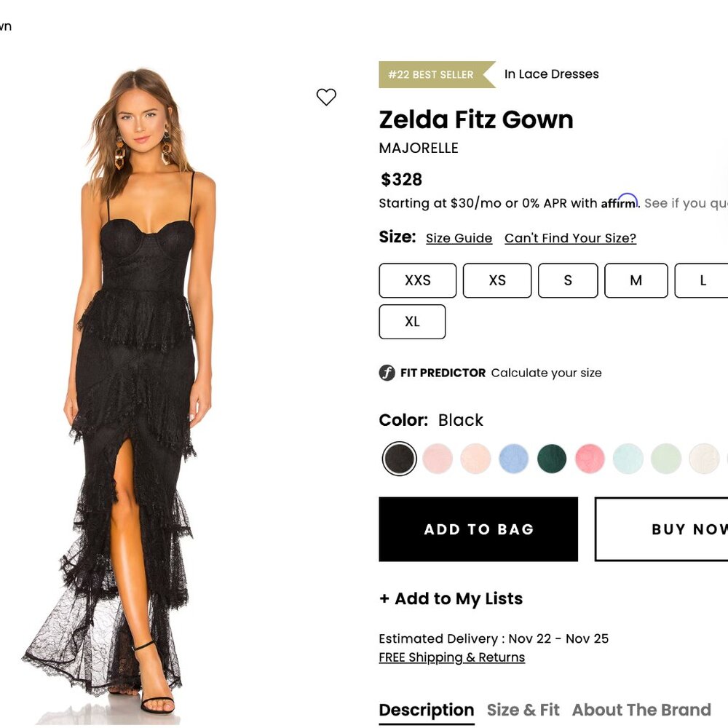Select size XL
This screenshot has height=728, width=728.
coord(412,321)
